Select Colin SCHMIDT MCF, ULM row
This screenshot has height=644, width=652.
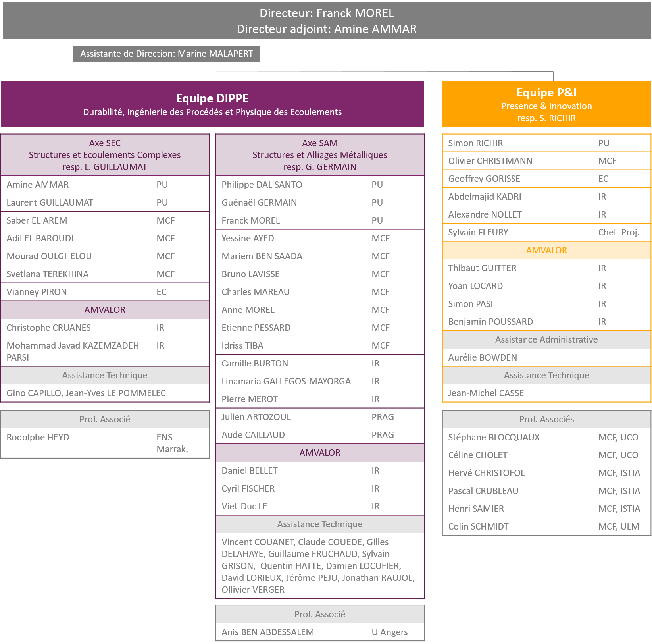[x=546, y=526]
